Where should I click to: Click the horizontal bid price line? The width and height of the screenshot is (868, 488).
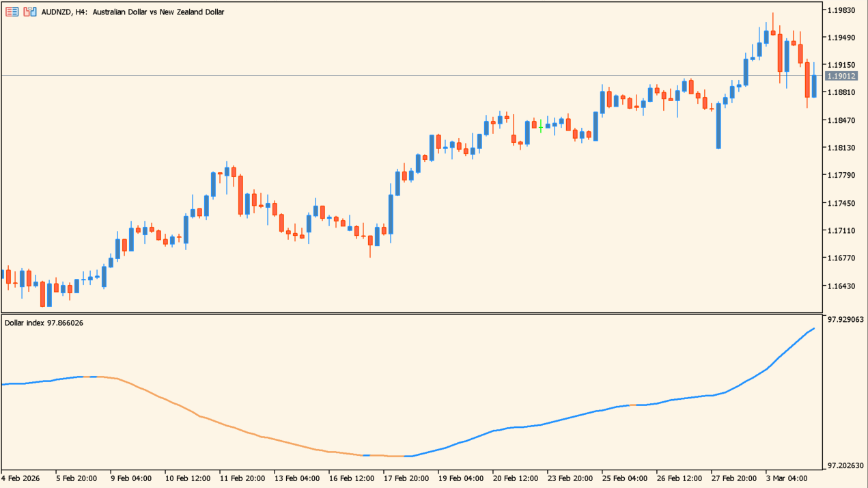pos(410,75)
